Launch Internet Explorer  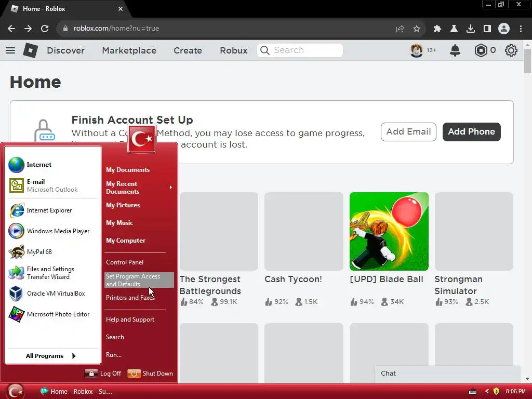(52, 210)
